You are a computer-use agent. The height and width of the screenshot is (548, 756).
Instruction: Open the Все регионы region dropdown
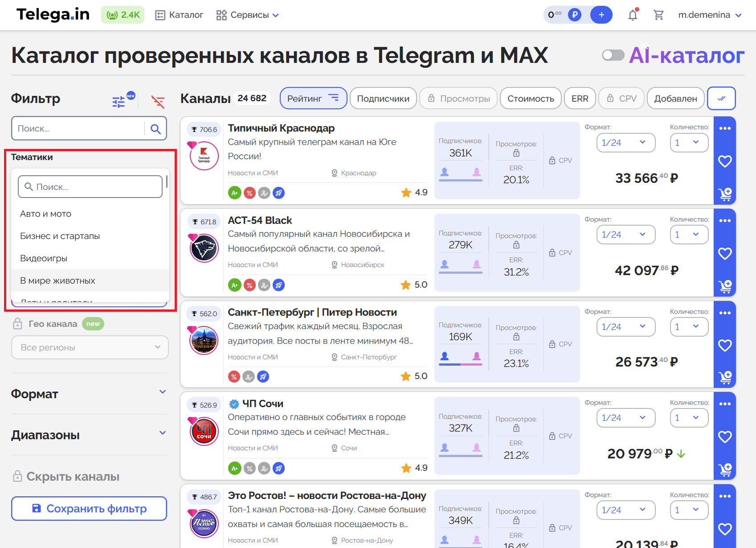tap(89, 347)
